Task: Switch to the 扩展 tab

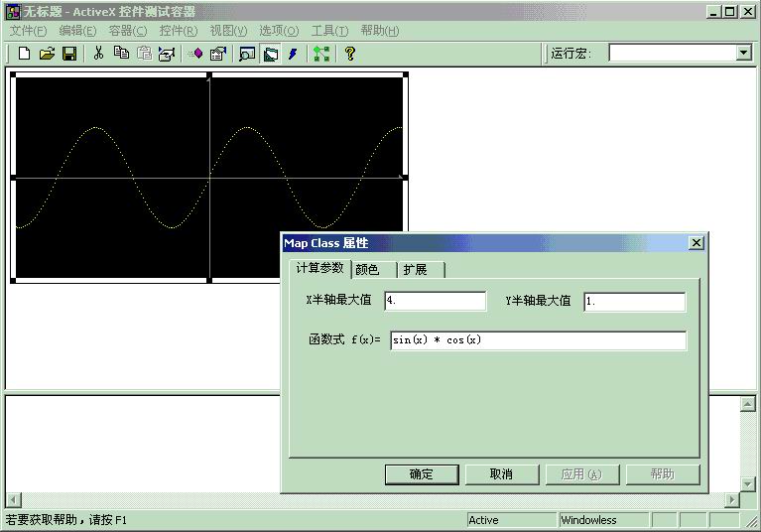Action: tap(421, 269)
